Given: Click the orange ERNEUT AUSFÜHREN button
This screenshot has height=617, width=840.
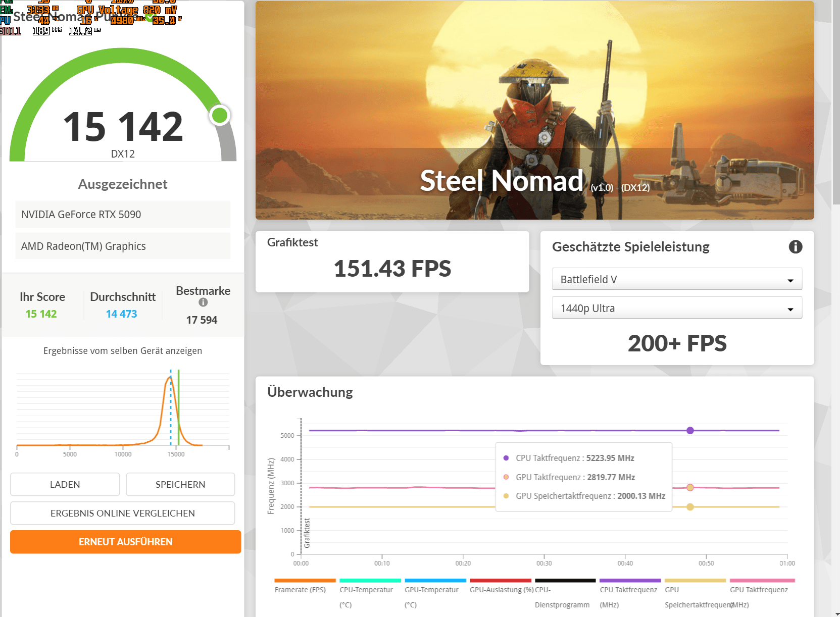Looking at the screenshot, I should point(125,542).
